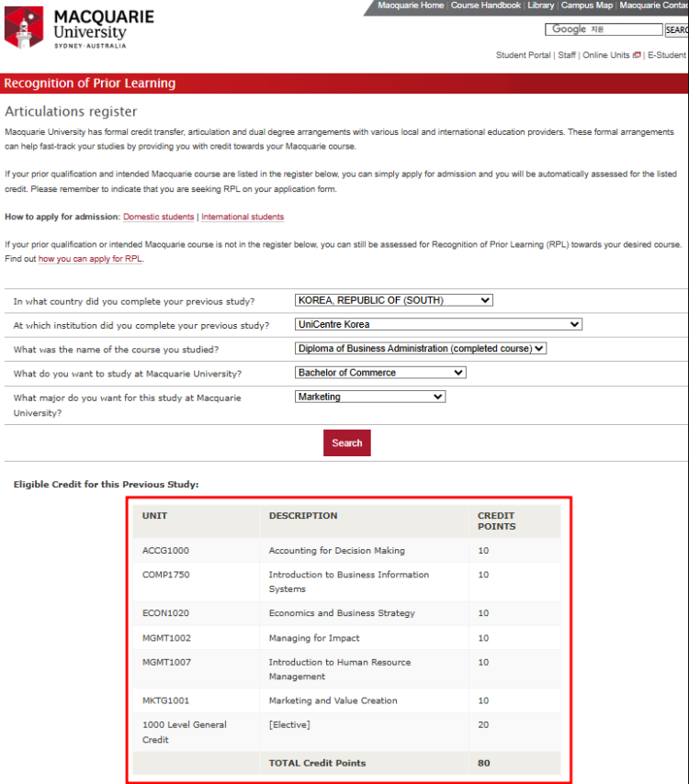Open the Library menu link

[540, 6]
